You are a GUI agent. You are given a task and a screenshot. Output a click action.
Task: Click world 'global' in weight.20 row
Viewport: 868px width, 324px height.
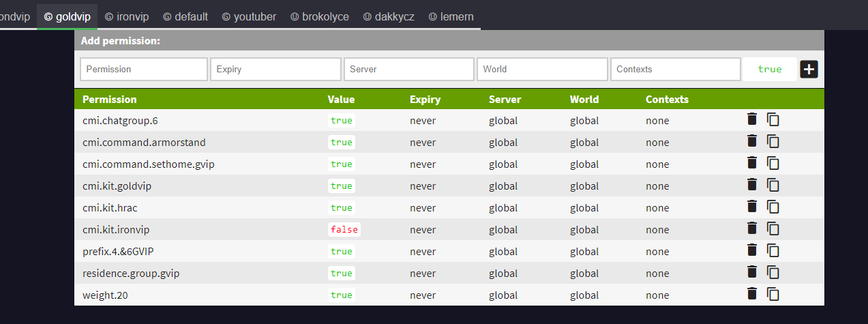pyautogui.click(x=584, y=295)
